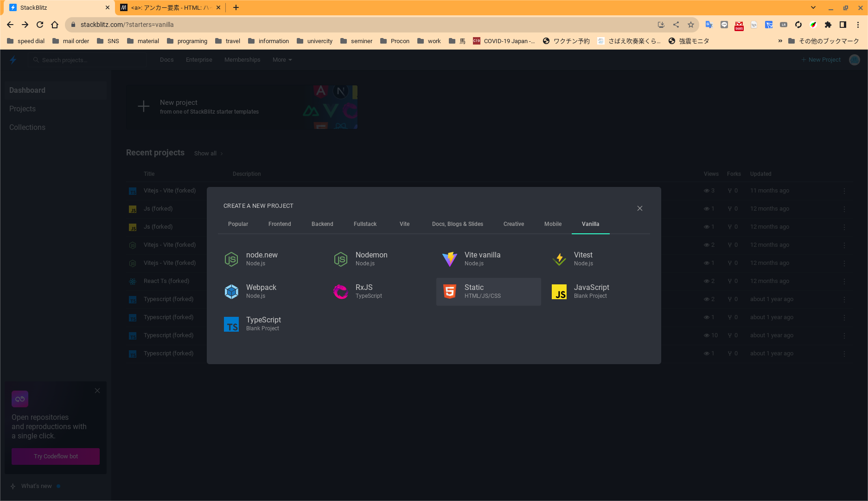Viewport: 868px width, 501px height.
Task: Install app icon in the address bar
Action: [x=661, y=25]
